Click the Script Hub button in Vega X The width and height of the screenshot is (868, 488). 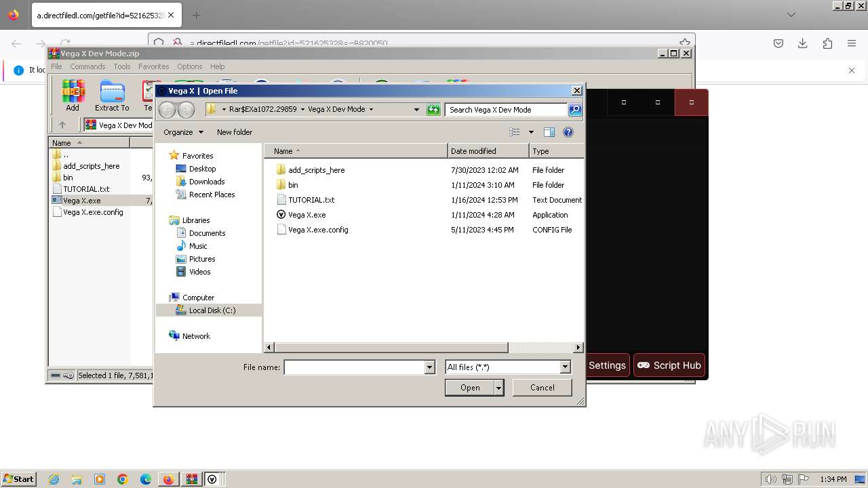[x=669, y=365]
